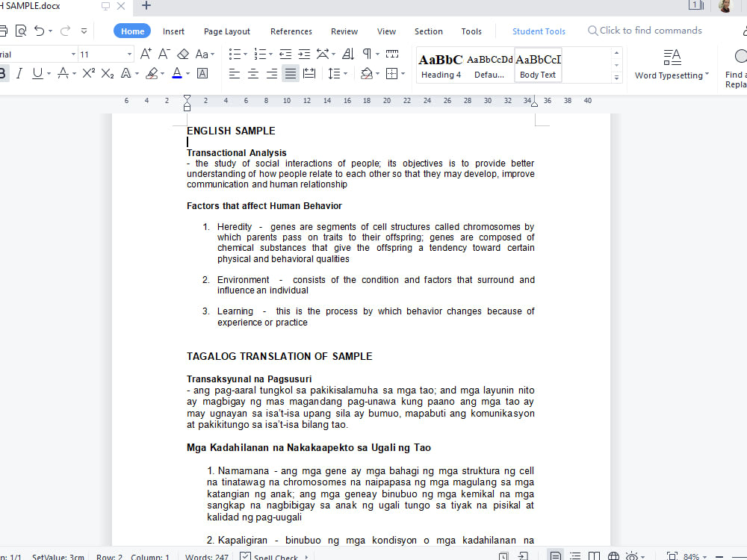
Task: Toggle Strikethrough formatting
Action: (63, 73)
